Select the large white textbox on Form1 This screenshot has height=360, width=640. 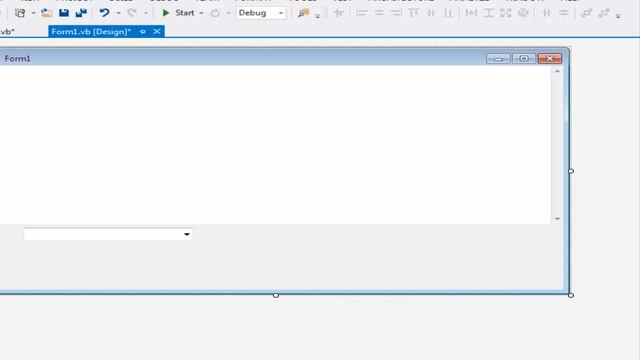pyautogui.click(x=275, y=144)
